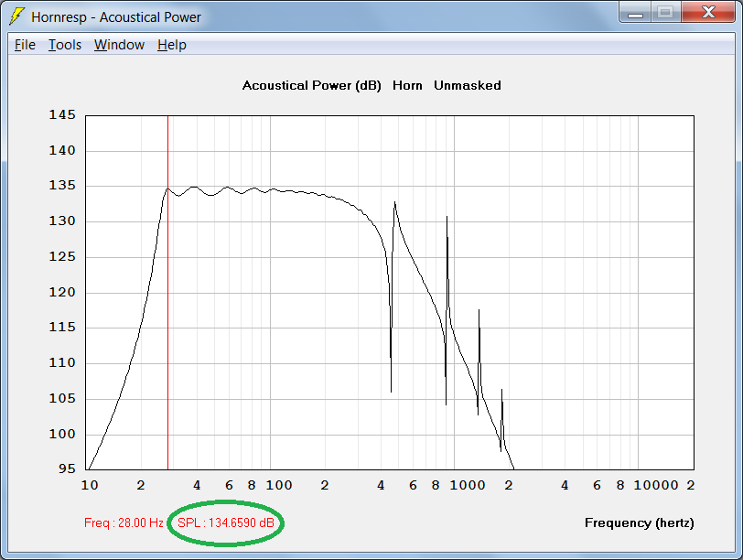Click the 'Freq : 28.00 Hz' readout

(x=124, y=522)
